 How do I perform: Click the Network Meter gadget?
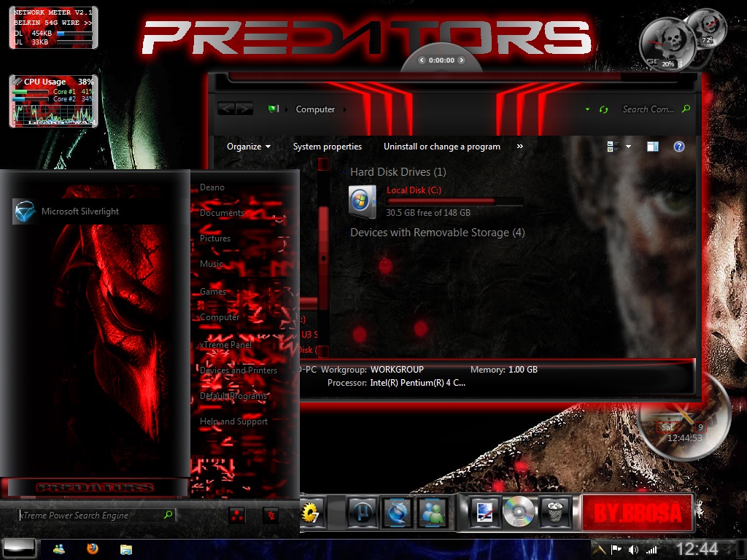[53, 28]
